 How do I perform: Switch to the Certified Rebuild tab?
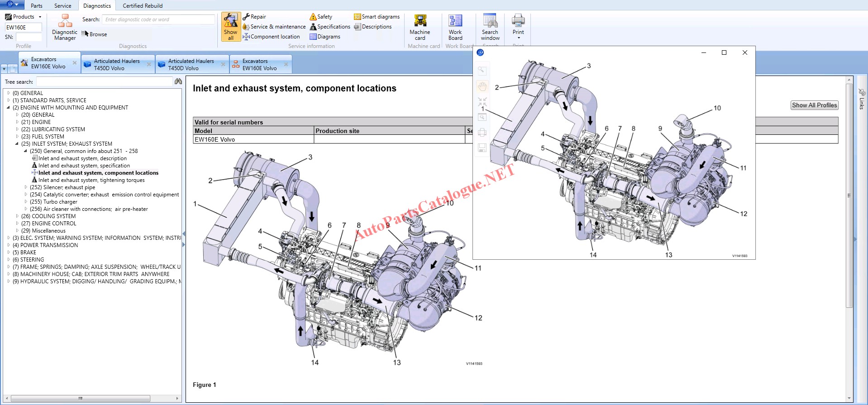(x=143, y=6)
